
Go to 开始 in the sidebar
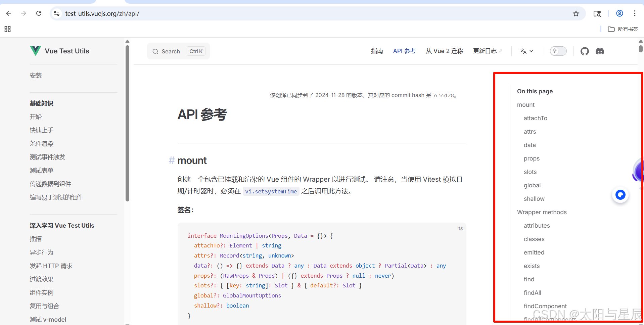[36, 117]
